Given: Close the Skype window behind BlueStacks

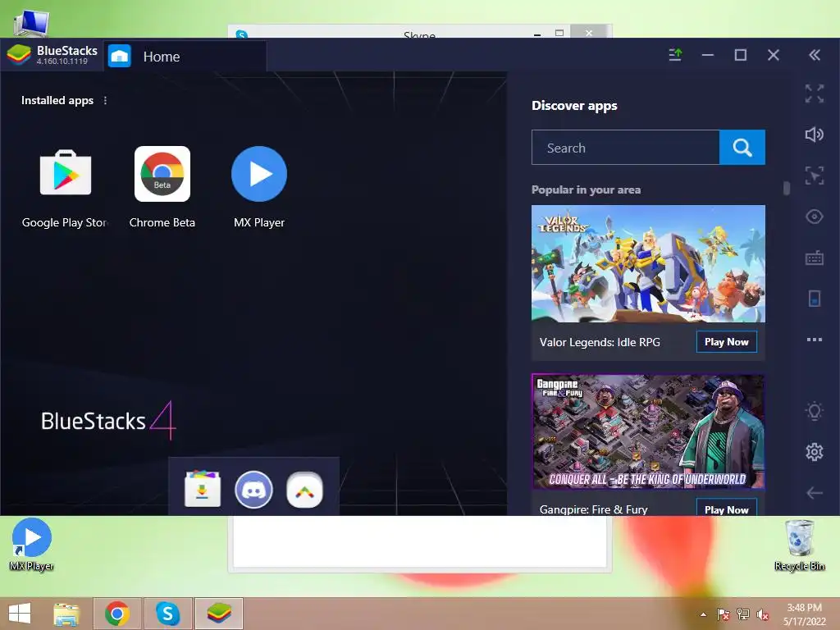Looking at the screenshot, I should point(589,32).
